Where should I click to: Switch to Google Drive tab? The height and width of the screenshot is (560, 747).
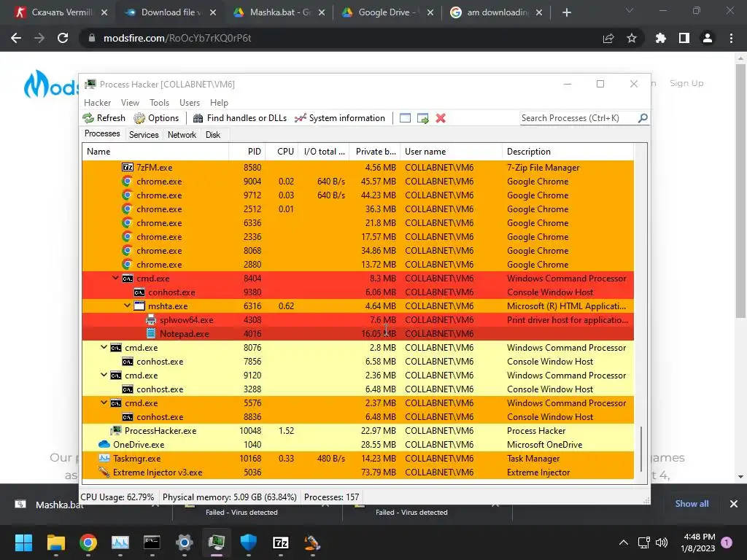tap(387, 12)
